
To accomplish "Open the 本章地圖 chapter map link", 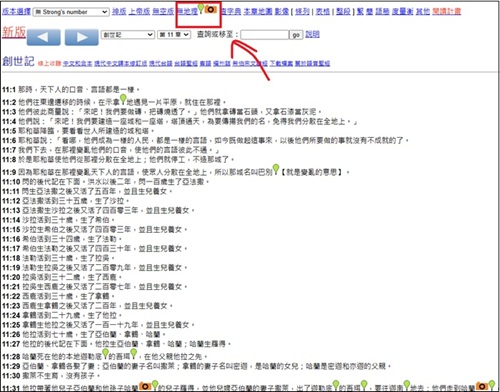I will [x=258, y=12].
